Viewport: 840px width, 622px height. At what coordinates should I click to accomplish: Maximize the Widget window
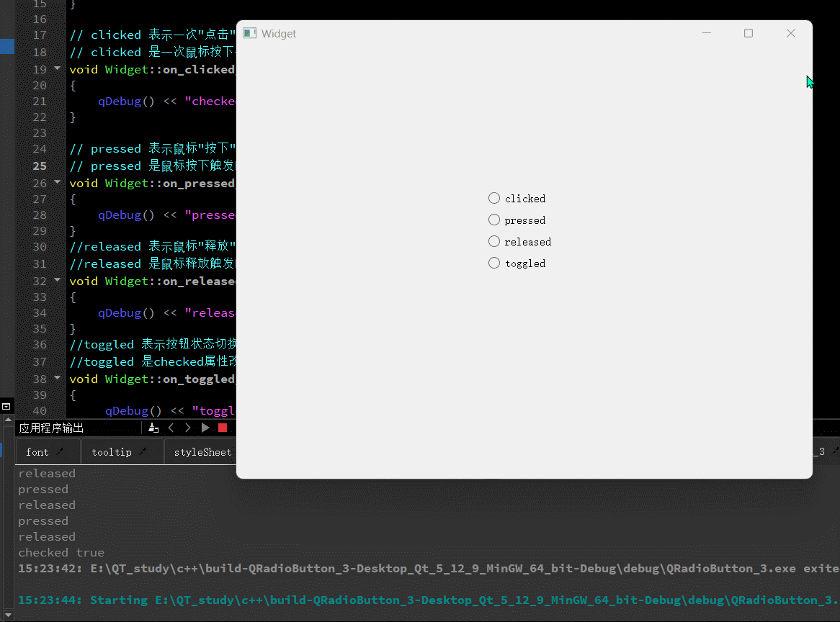749,33
